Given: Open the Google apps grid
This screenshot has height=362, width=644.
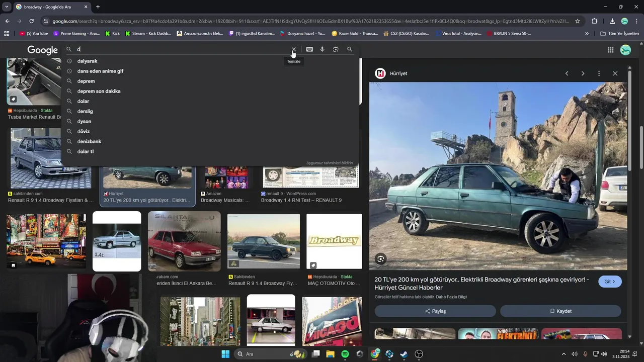Looking at the screenshot, I should click(610, 50).
